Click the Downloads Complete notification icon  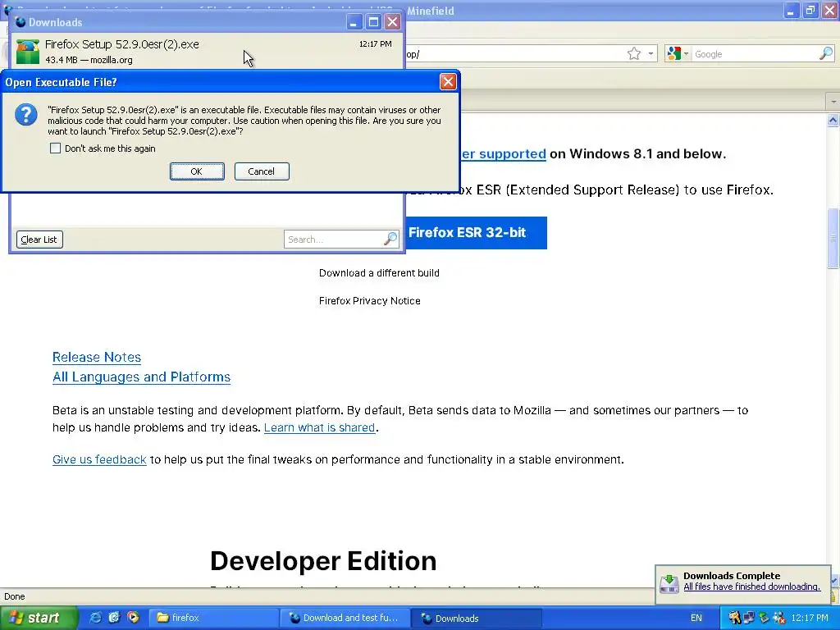[669, 583]
